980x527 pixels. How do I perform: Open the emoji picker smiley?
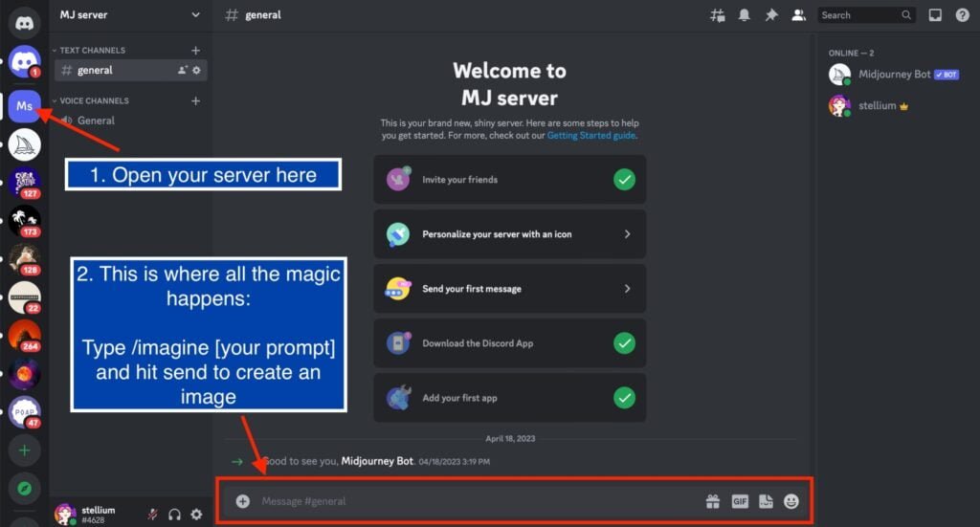click(791, 501)
